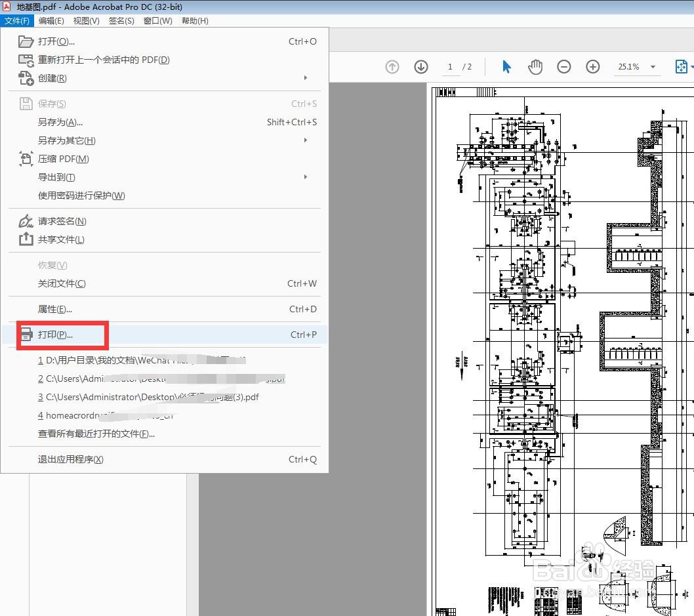
Task: Click the Acrobat PDF icon in title bar
Action: (x=7, y=7)
